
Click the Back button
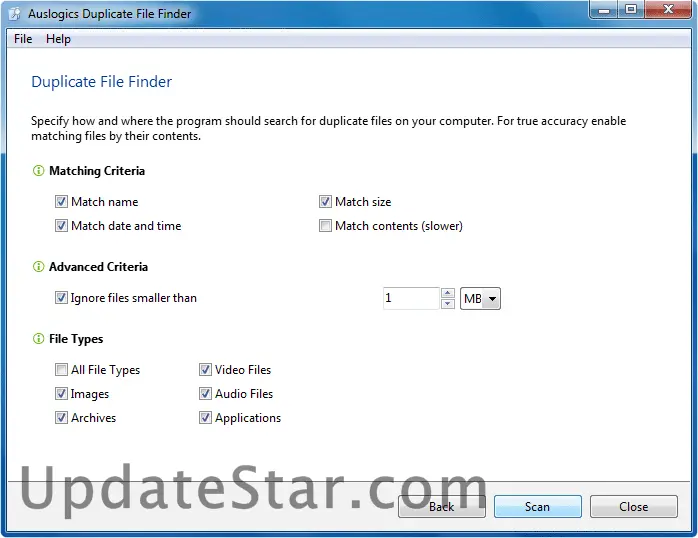tap(442, 506)
